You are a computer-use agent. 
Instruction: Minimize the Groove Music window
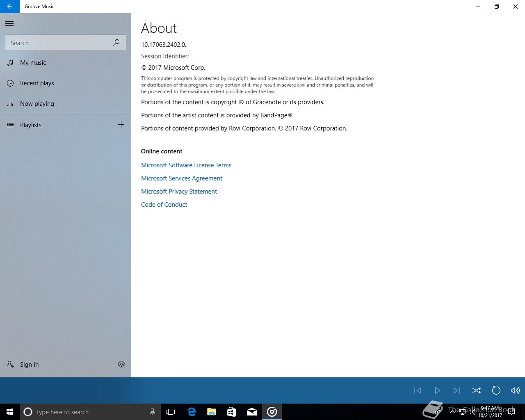click(478, 7)
